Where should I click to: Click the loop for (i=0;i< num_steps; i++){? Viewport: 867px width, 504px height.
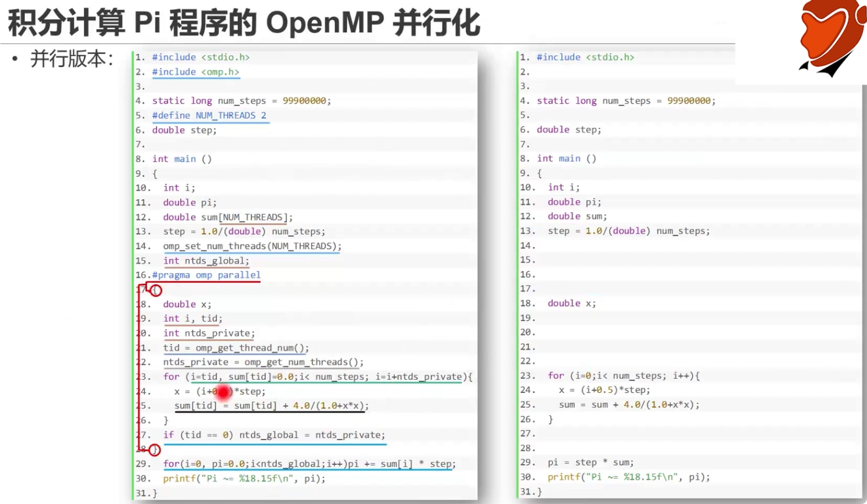(x=624, y=376)
